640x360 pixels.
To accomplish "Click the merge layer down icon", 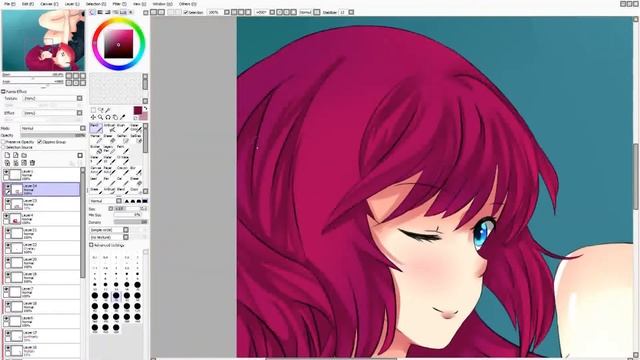I will point(16,162).
